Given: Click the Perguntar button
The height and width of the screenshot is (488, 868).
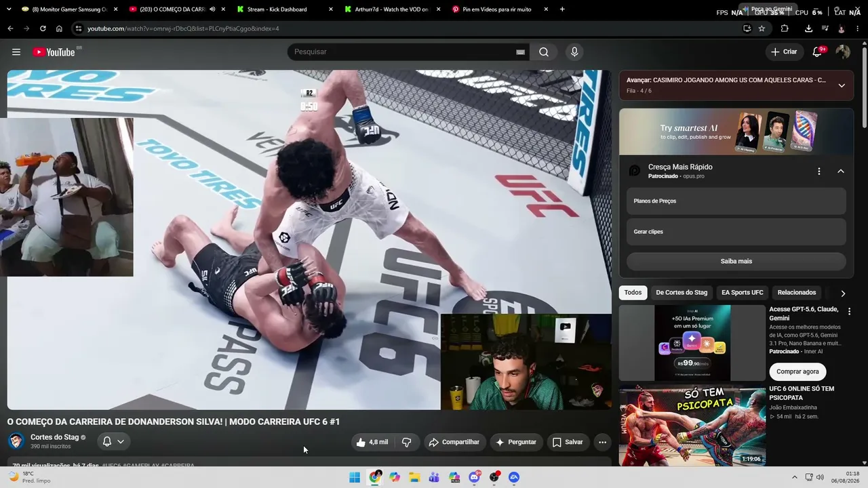Looking at the screenshot, I should [x=516, y=442].
